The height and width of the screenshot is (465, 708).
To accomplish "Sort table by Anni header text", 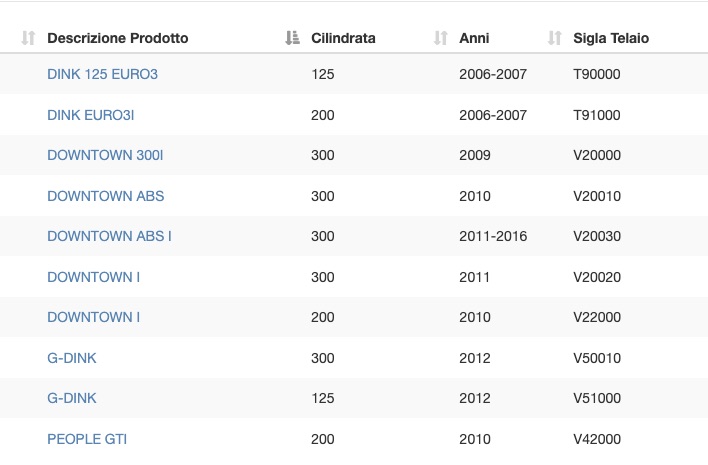I will [x=474, y=38].
